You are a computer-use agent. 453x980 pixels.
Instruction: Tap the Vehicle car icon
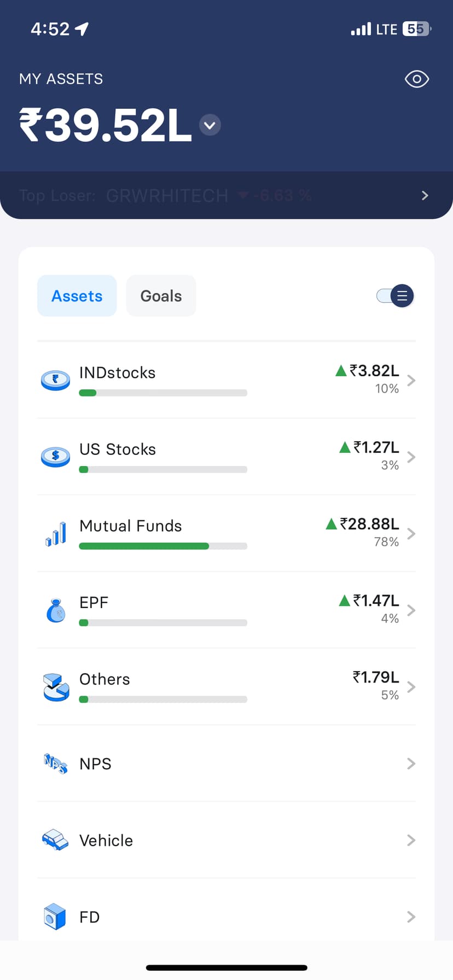point(55,840)
